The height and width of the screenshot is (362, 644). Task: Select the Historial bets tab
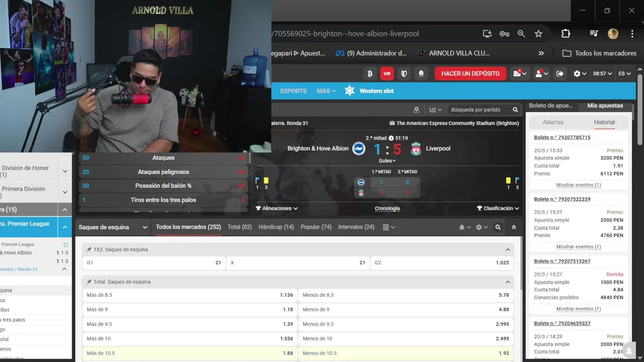point(604,122)
